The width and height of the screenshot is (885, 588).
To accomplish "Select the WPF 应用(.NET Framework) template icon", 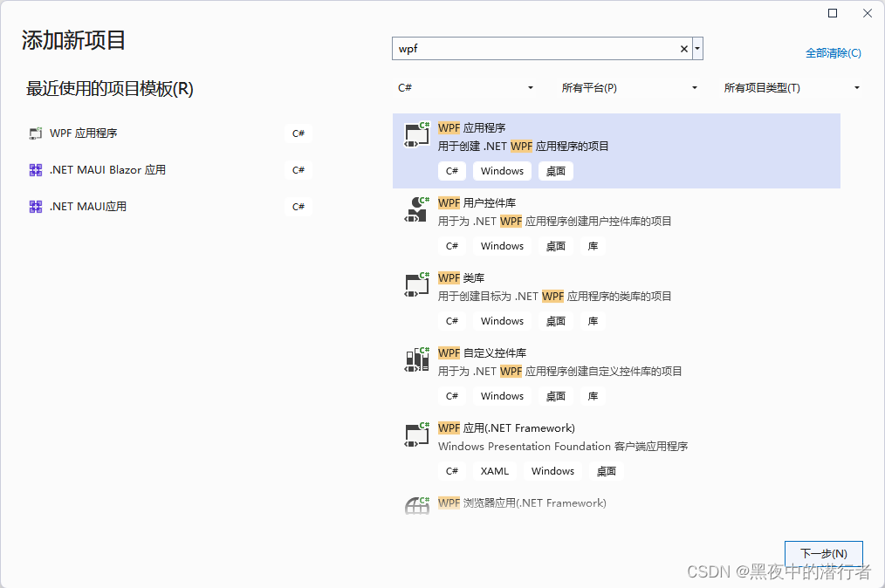I will (416, 434).
